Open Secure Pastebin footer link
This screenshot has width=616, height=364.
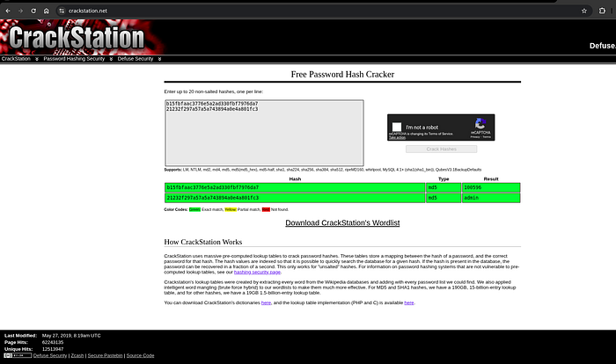point(105,356)
